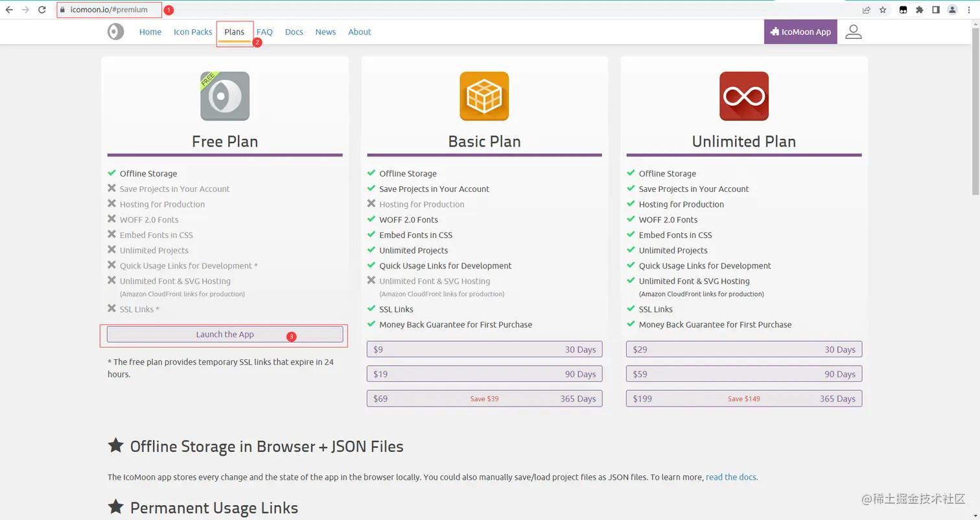Open the user account icon in the navbar
Screen dimensions: 980x520
click(x=854, y=32)
